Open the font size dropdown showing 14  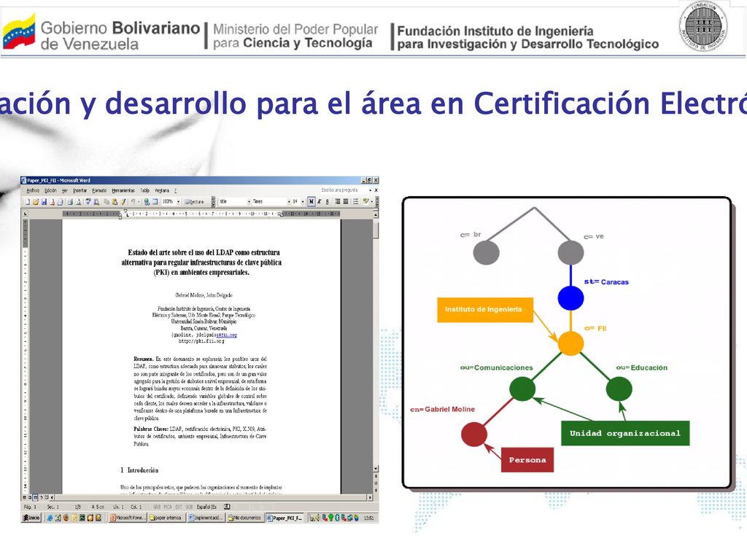click(303, 202)
